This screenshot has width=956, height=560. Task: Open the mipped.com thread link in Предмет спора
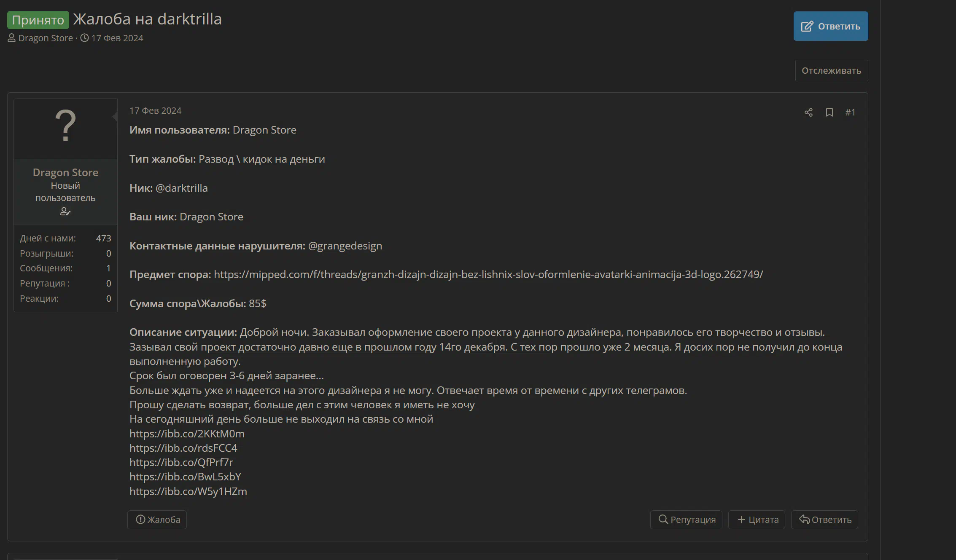coord(488,274)
